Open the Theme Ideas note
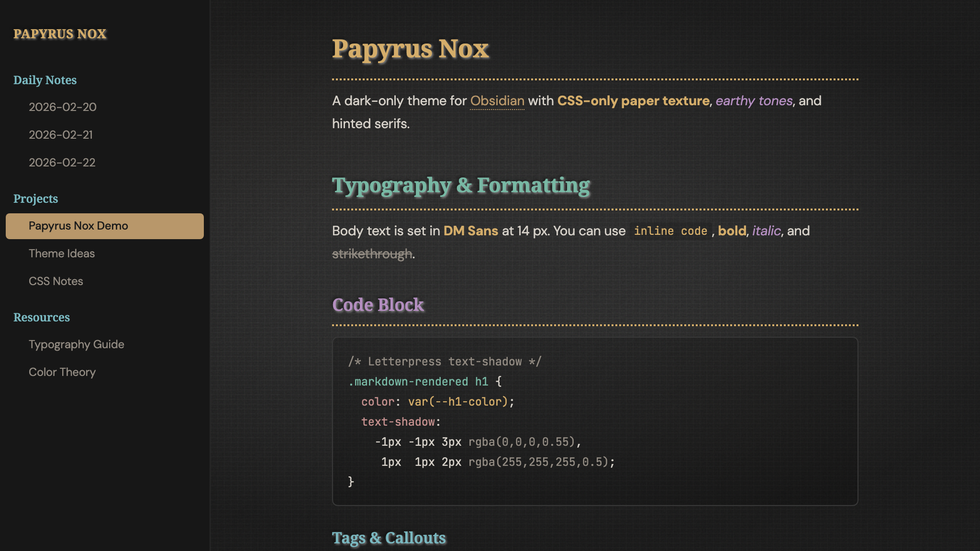 tap(62, 253)
